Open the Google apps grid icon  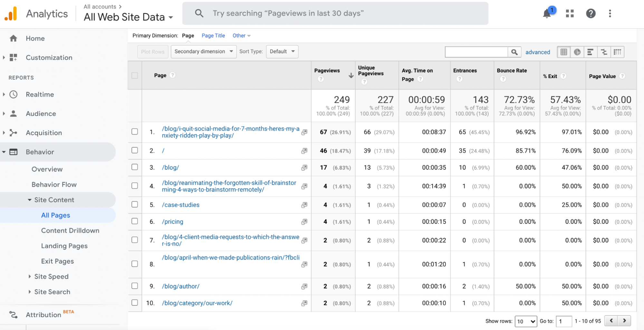[x=570, y=14]
